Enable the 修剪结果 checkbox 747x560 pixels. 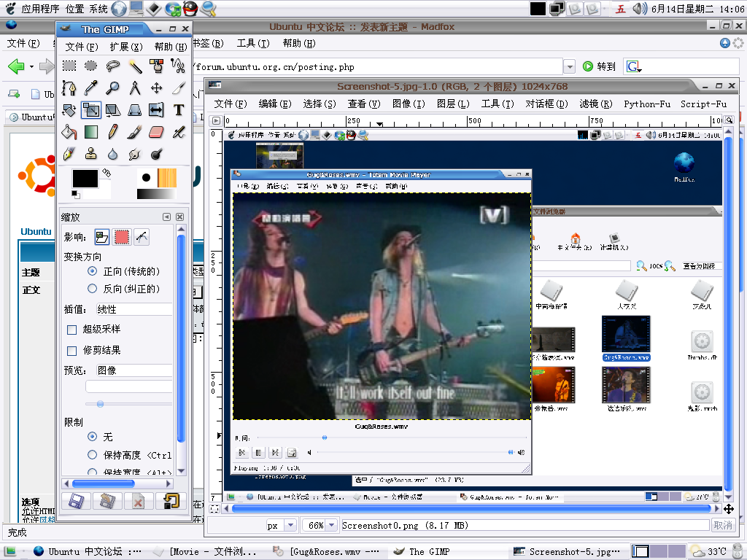(x=72, y=351)
